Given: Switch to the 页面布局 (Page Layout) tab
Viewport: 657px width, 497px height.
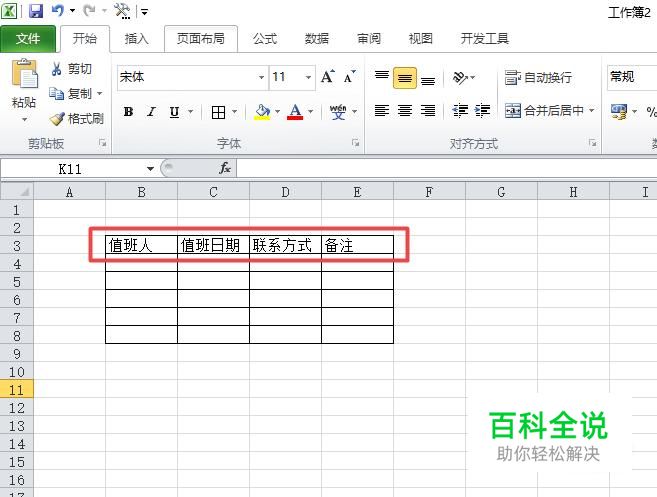Looking at the screenshot, I should coord(201,39).
